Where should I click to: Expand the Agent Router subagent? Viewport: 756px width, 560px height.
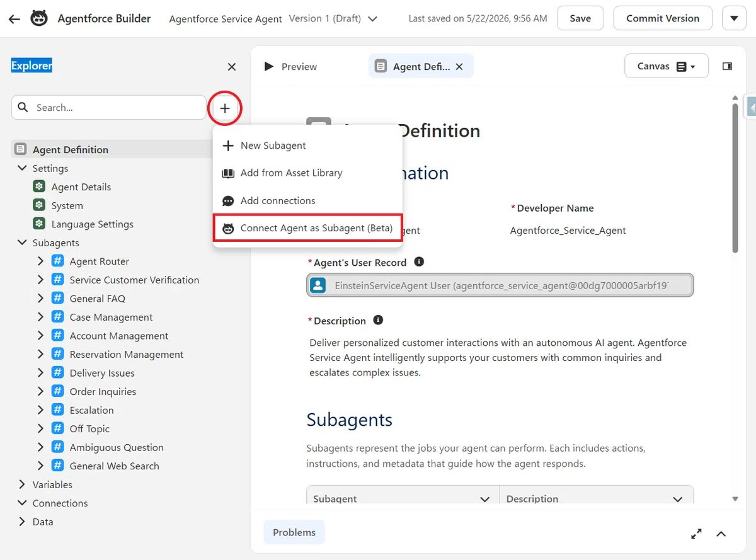[x=40, y=261]
